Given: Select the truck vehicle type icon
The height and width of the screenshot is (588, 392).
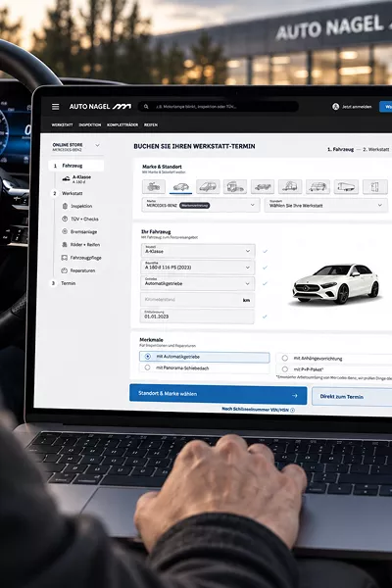Looking at the screenshot, I should coord(235,187).
